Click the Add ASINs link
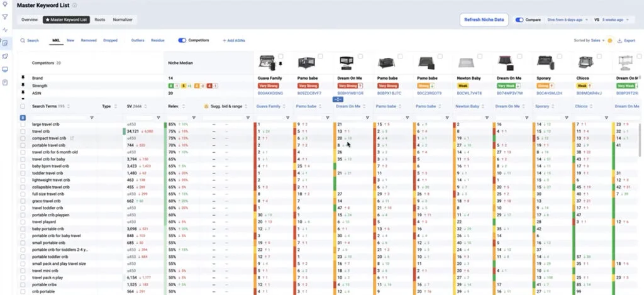The height and width of the screenshot is (295, 644). point(234,41)
